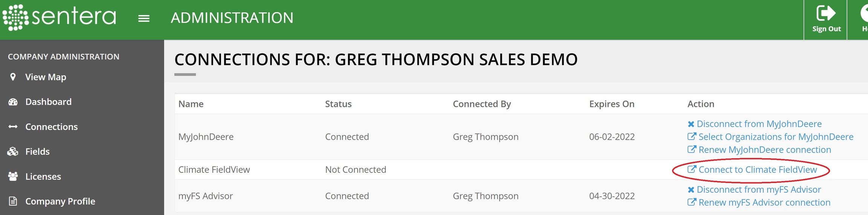The width and height of the screenshot is (868, 215).
Task: Click the Name column header
Action: point(191,104)
